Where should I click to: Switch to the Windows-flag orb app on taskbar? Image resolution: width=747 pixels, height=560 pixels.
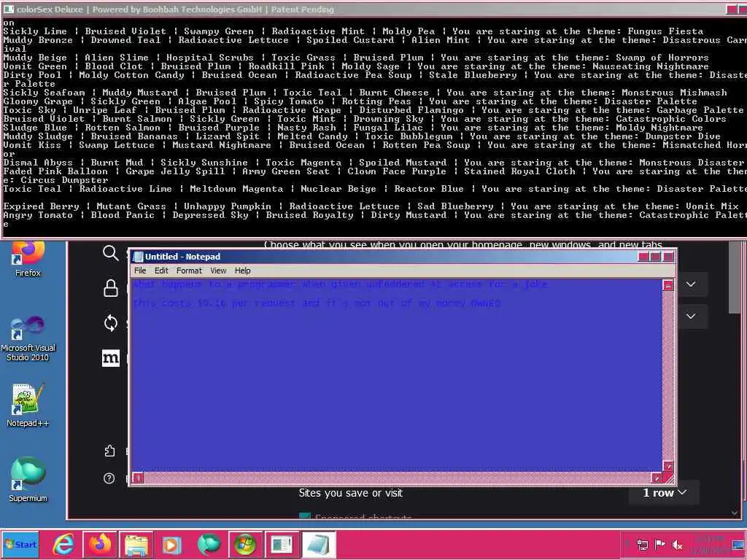(245, 544)
